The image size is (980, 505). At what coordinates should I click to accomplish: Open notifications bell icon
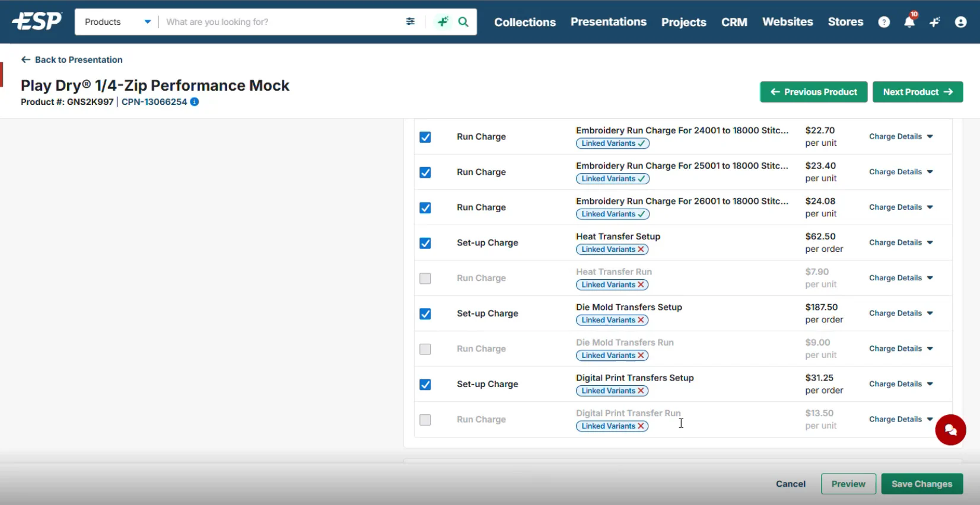[x=909, y=22]
